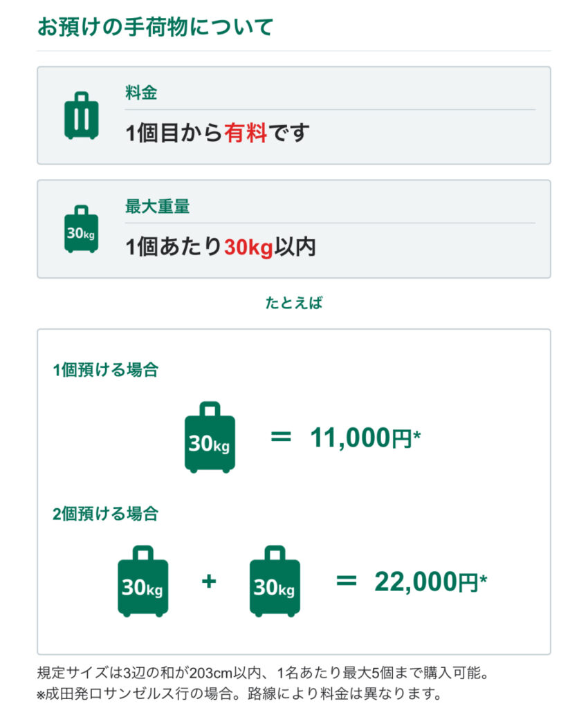
Task: Click the right 30kg suitcase under 2個預ける場合
Action: [275, 581]
